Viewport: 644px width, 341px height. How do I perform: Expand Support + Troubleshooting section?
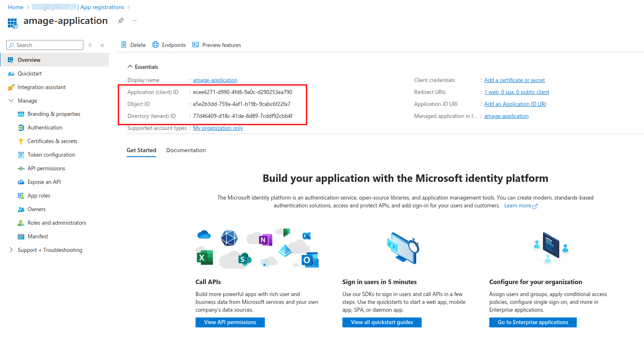pyautogui.click(x=11, y=250)
